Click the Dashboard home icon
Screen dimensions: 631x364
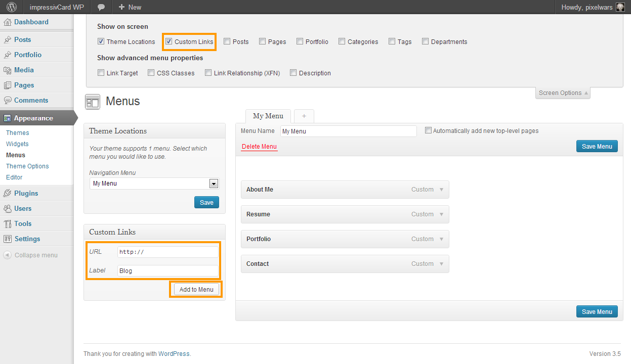[8, 22]
